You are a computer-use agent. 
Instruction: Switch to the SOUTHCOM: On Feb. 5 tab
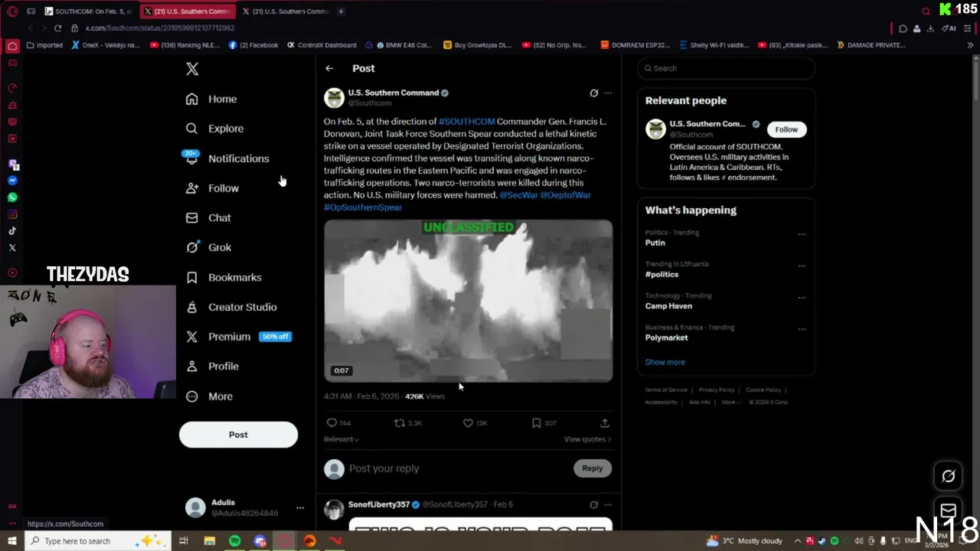click(89, 11)
